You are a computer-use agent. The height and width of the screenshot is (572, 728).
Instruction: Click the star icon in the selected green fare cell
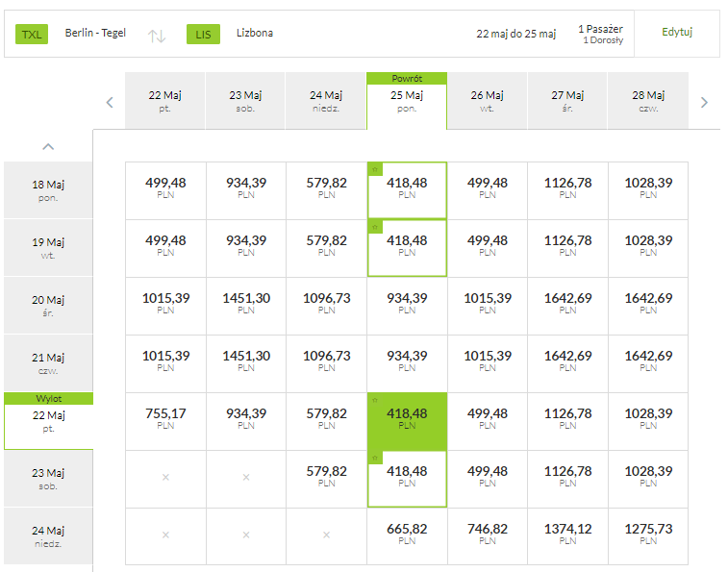click(375, 400)
